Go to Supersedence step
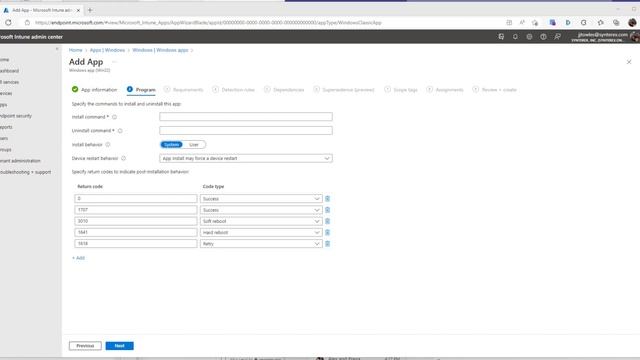The height and width of the screenshot is (360, 640). click(344, 90)
